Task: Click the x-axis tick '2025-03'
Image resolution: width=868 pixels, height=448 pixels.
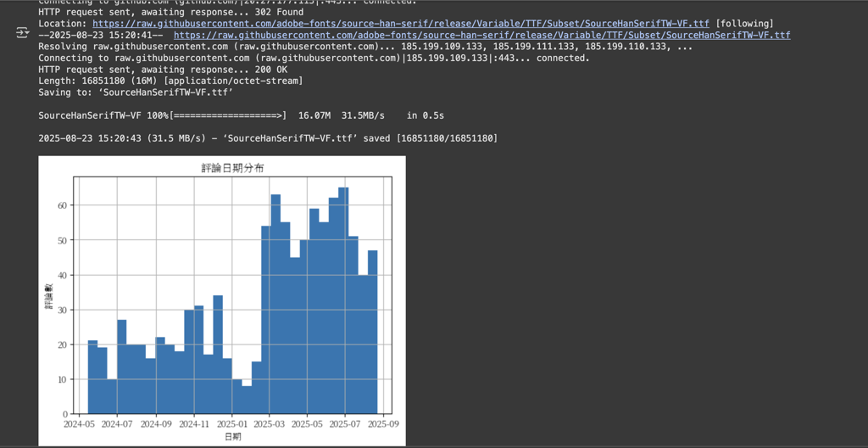Action: coord(270,425)
